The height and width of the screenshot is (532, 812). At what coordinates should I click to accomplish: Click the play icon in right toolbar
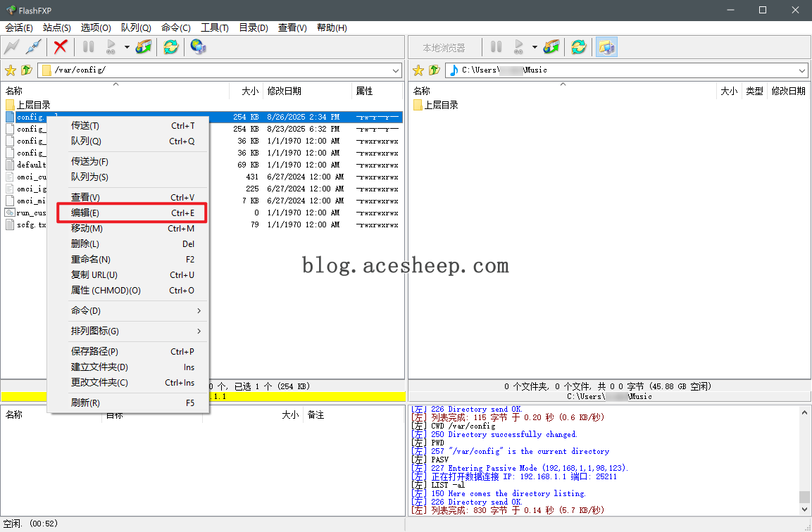coord(518,47)
